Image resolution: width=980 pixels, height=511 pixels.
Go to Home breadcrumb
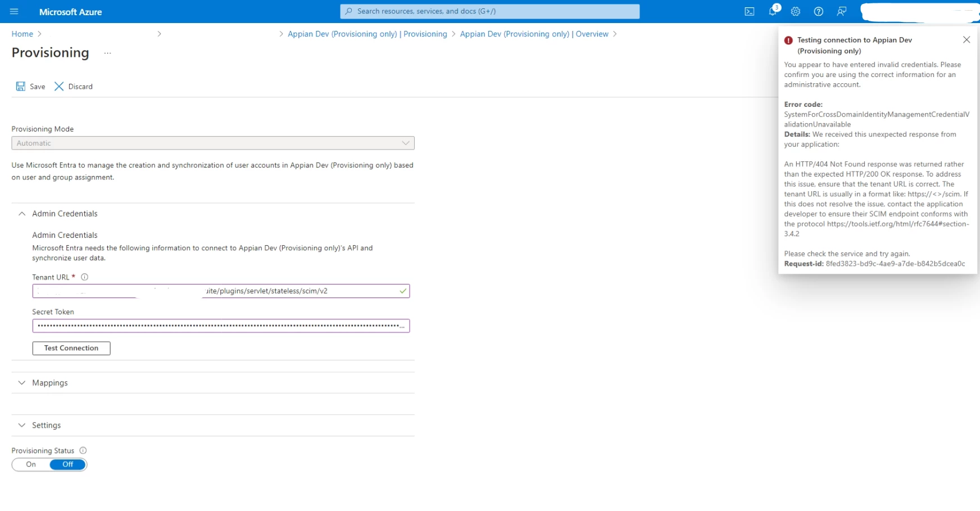(x=22, y=34)
